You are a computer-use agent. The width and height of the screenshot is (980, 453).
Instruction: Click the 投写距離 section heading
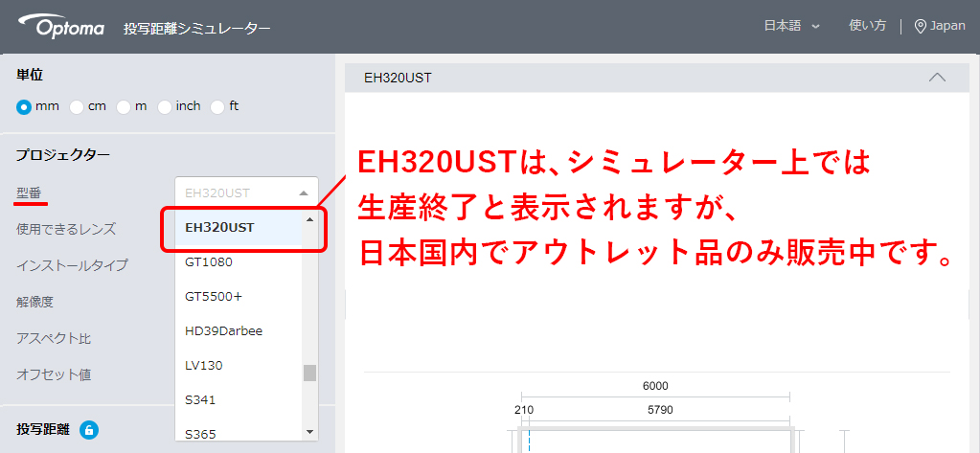click(x=42, y=430)
